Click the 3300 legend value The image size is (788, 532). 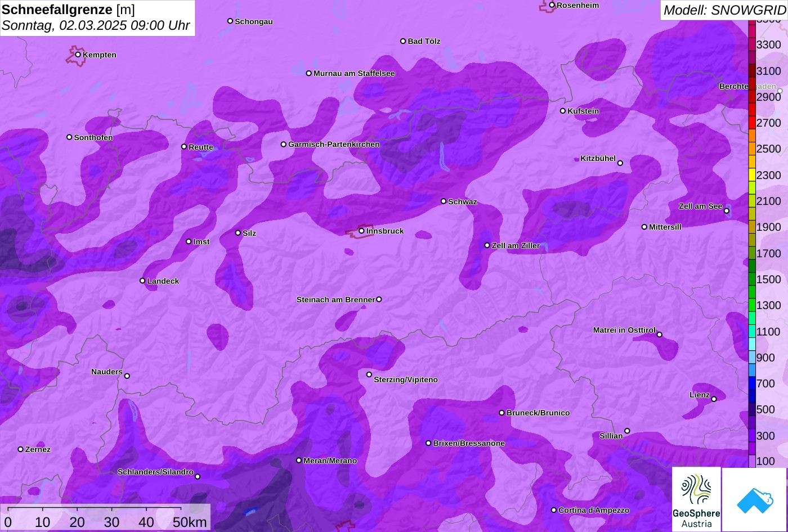(769, 44)
